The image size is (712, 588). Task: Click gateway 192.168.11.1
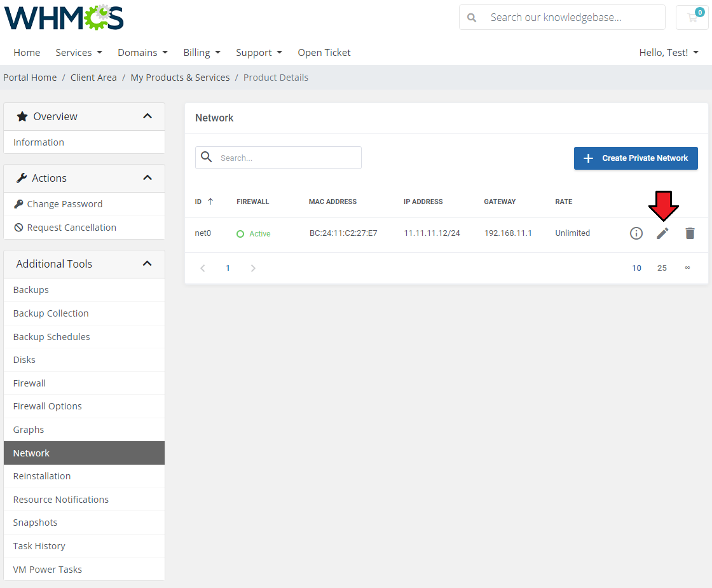508,233
